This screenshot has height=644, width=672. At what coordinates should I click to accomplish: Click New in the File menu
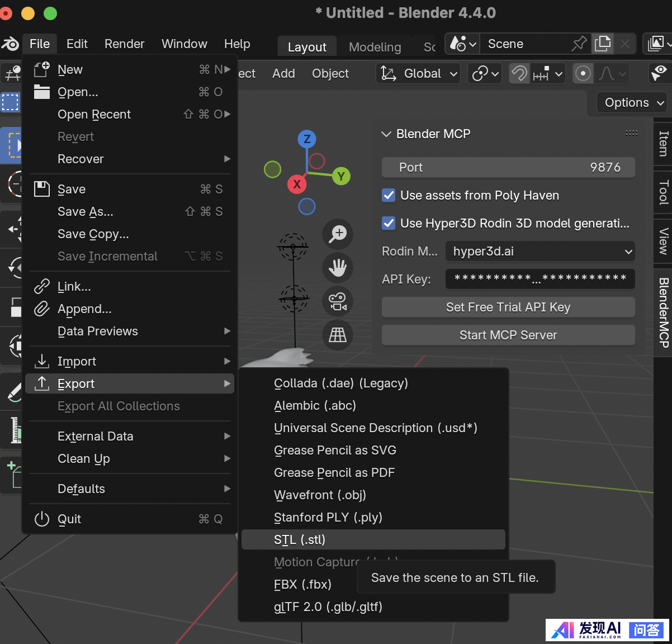pos(130,69)
